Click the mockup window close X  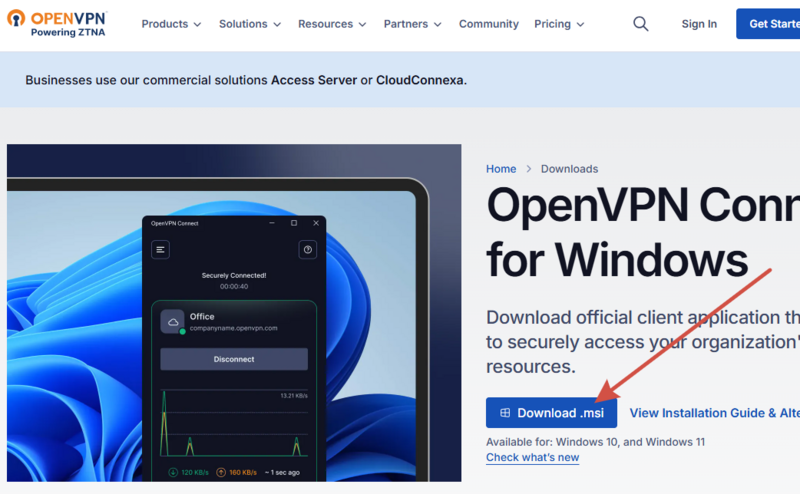316,223
